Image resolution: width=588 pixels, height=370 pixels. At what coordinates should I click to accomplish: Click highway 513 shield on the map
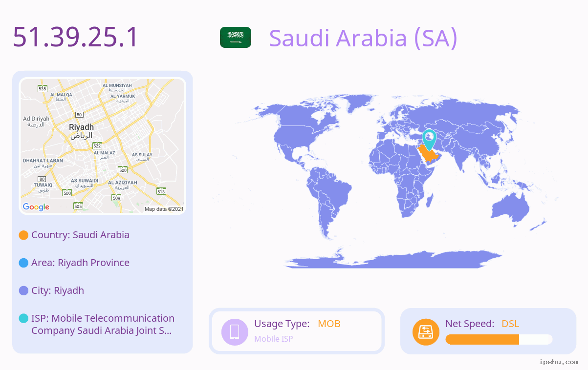[161, 191]
